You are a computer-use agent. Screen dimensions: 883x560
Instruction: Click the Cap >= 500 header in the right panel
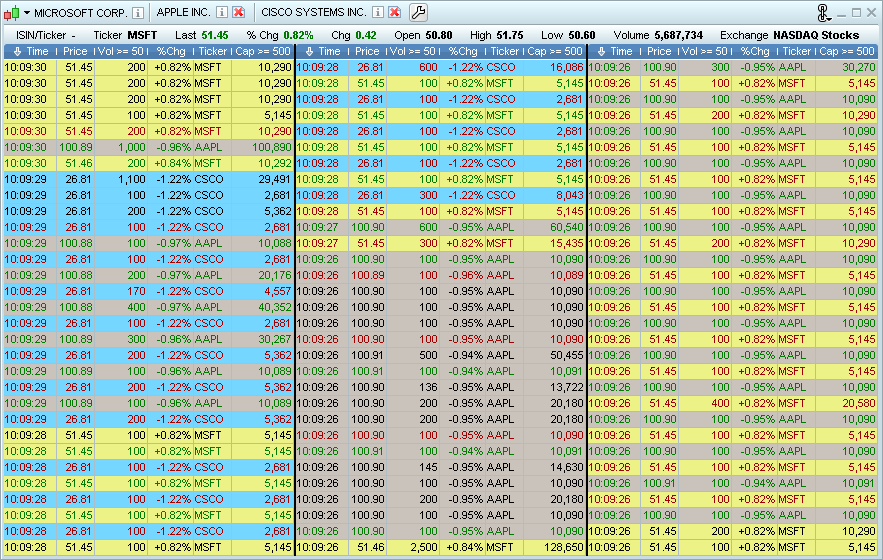(846, 51)
